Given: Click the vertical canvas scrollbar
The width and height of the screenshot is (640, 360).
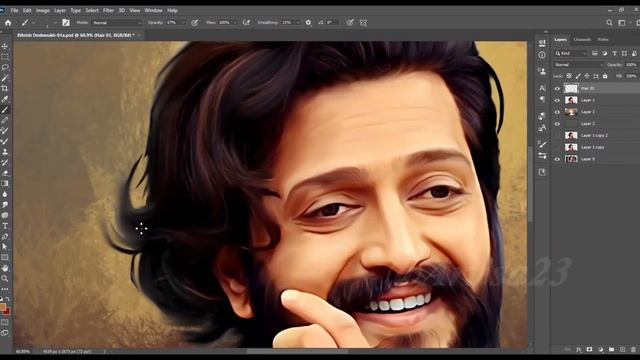Looking at the screenshot, I should [x=530, y=184].
